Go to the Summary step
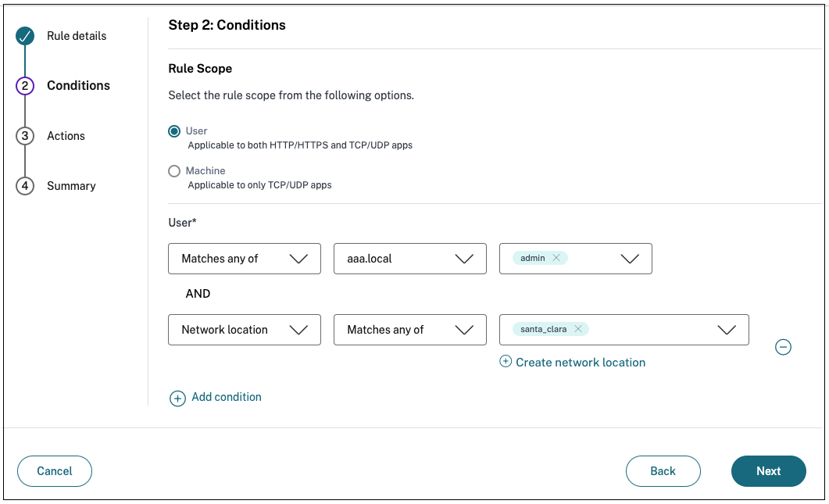Viewport: 829px width, 504px height. 71,186
